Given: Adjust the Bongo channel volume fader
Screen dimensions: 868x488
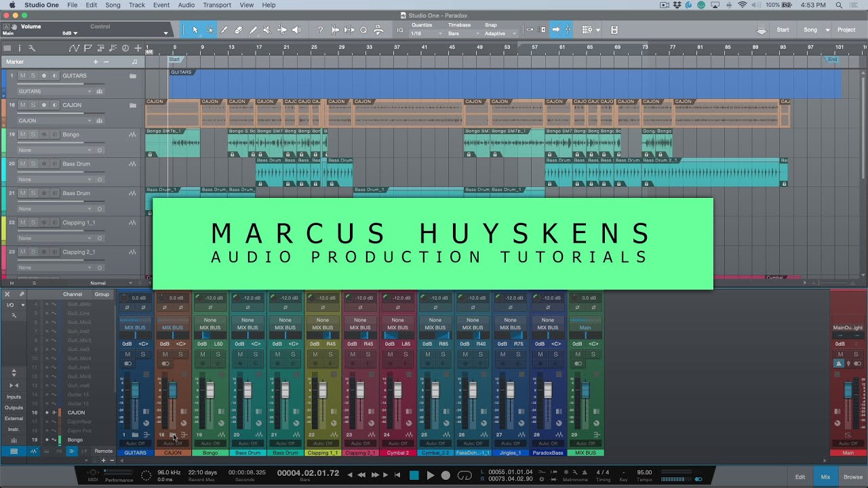Looking at the screenshot, I should point(210,390).
